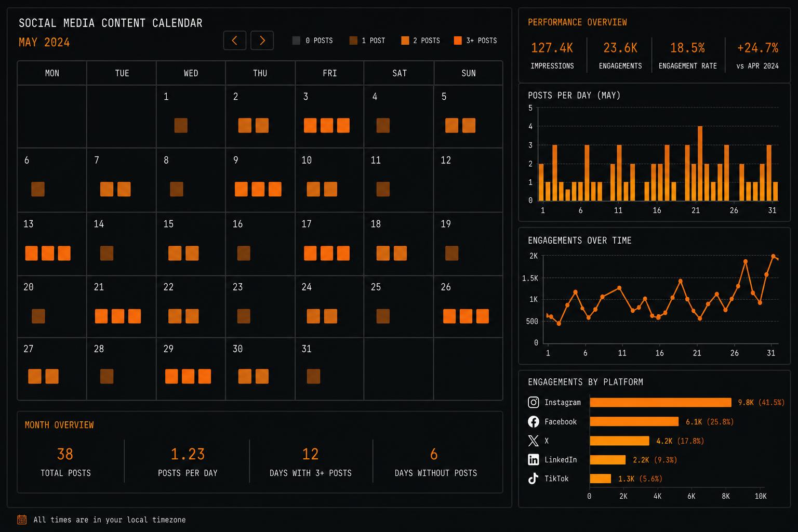The height and width of the screenshot is (532, 798).
Task: Click the tallest bar in Posts Per Day chart
Action: 700,163
